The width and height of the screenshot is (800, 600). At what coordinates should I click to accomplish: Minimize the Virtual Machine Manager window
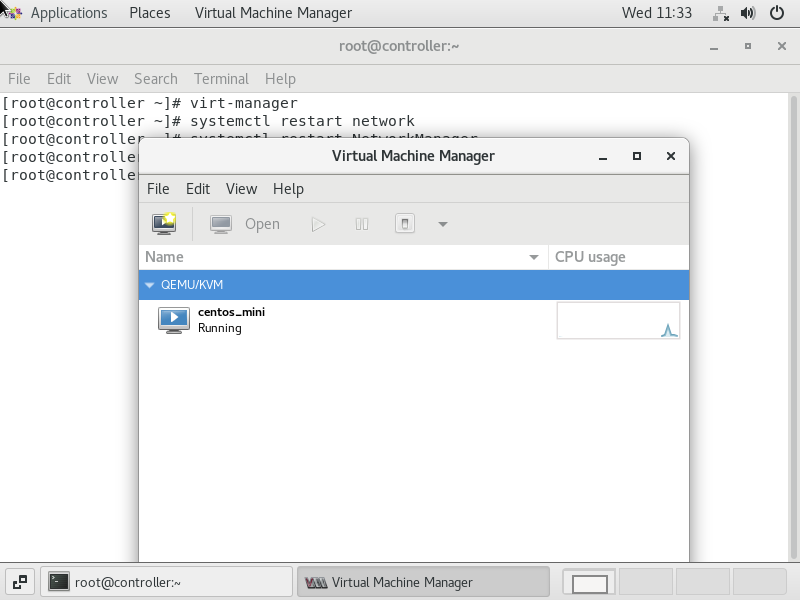(603, 157)
